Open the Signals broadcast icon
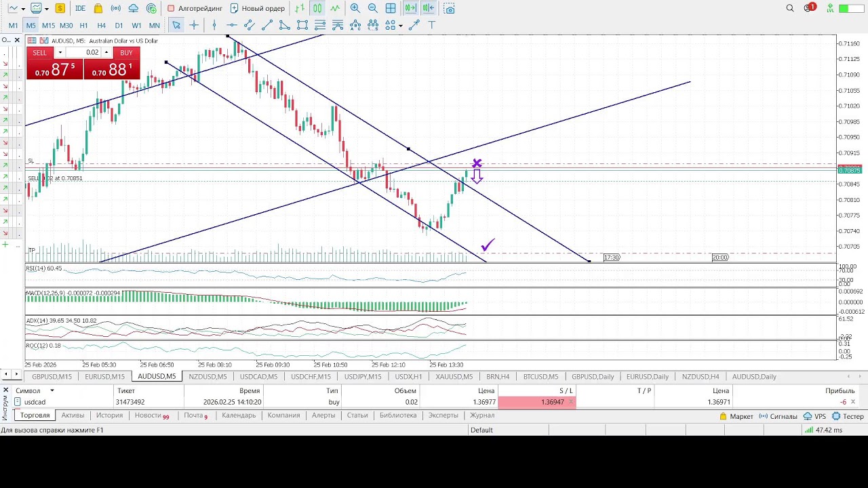The image size is (868, 488). (116, 8)
